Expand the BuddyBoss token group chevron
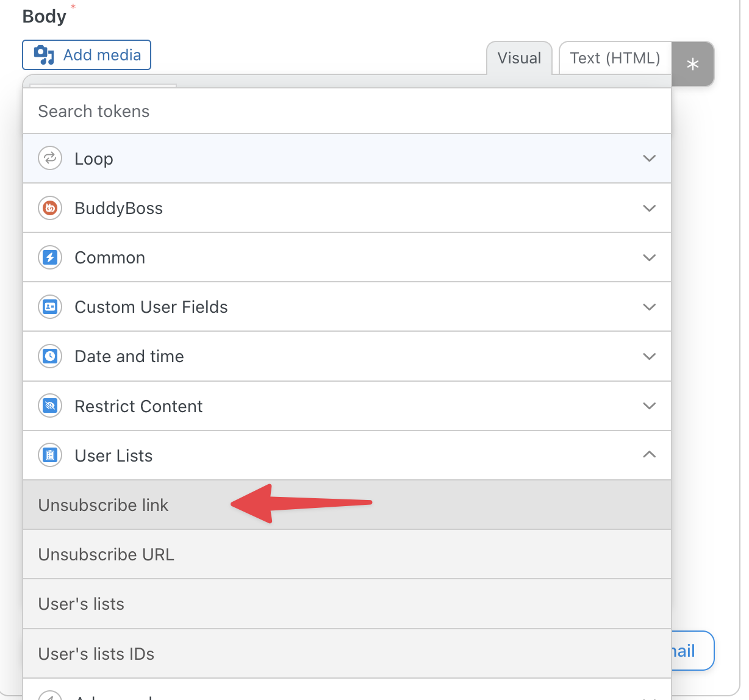The width and height of the screenshot is (749, 700). tap(649, 208)
